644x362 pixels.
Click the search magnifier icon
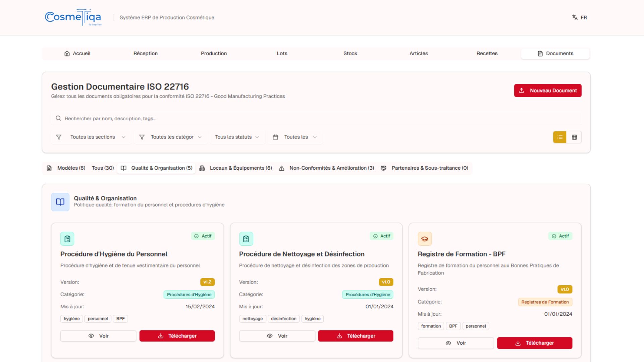point(58,118)
